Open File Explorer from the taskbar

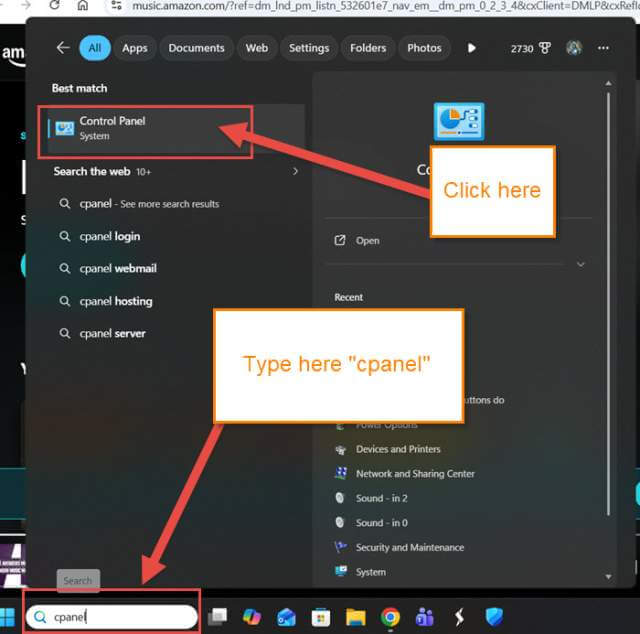coord(356,617)
